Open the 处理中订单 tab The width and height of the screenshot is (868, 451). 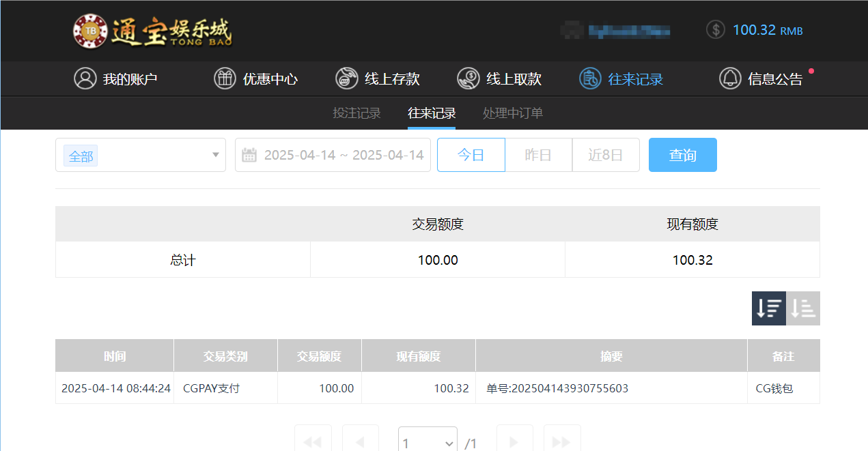[512, 113]
